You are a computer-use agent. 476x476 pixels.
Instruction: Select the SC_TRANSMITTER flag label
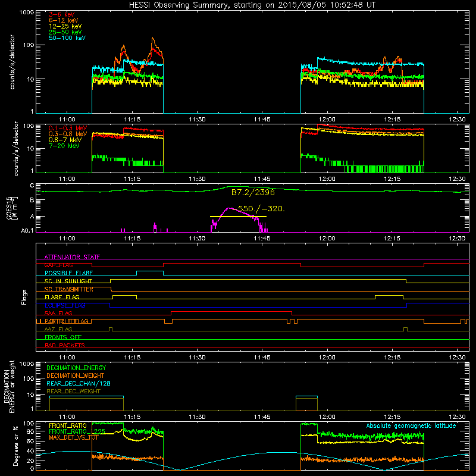(69, 289)
